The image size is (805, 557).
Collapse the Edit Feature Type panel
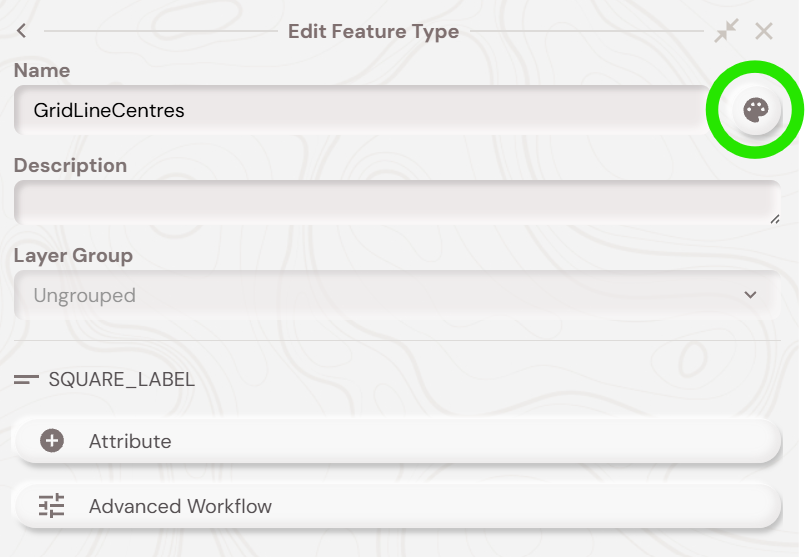click(726, 31)
